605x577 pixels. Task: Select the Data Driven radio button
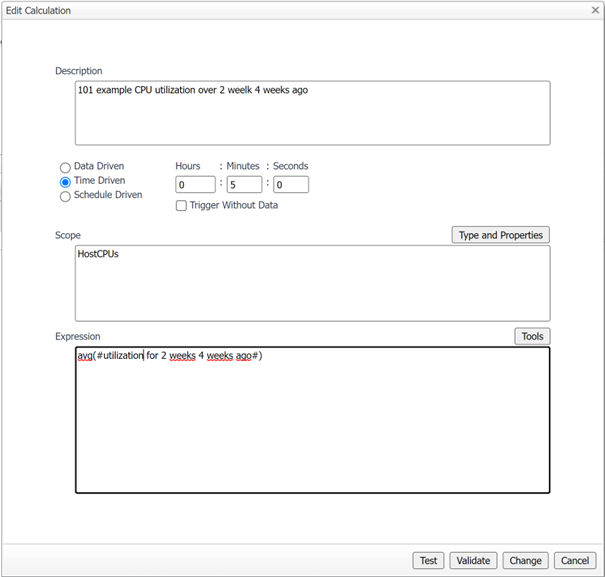click(x=66, y=167)
